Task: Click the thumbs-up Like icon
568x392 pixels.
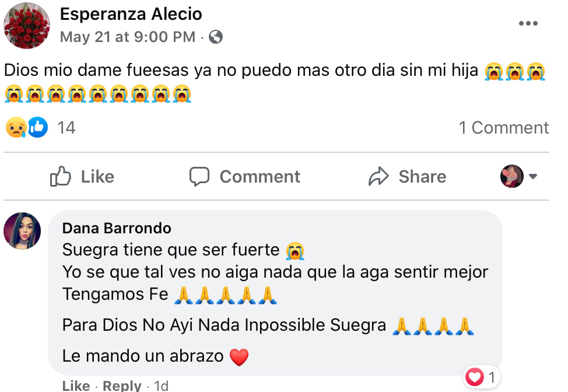Action: 61,176
